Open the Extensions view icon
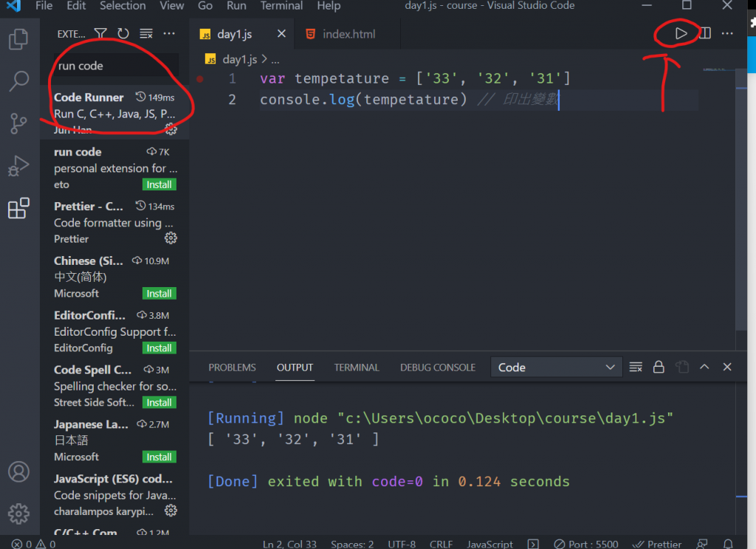The image size is (756, 549). point(18,208)
